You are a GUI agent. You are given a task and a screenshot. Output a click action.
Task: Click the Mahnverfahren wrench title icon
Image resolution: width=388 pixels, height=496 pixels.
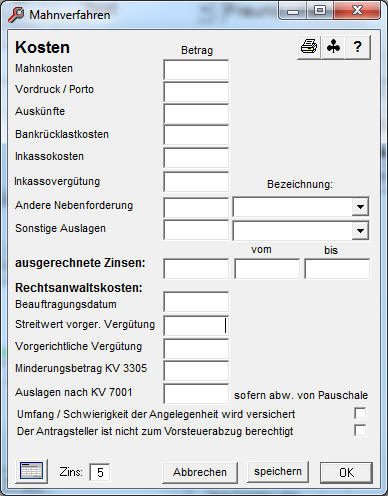(x=16, y=15)
